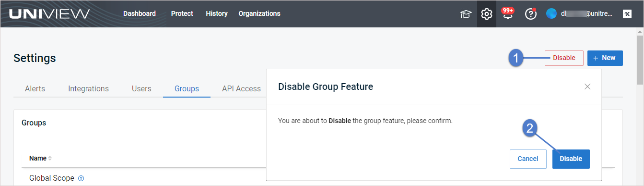Open the user account avatar menu
This screenshot has width=644, height=186.
pyautogui.click(x=551, y=14)
